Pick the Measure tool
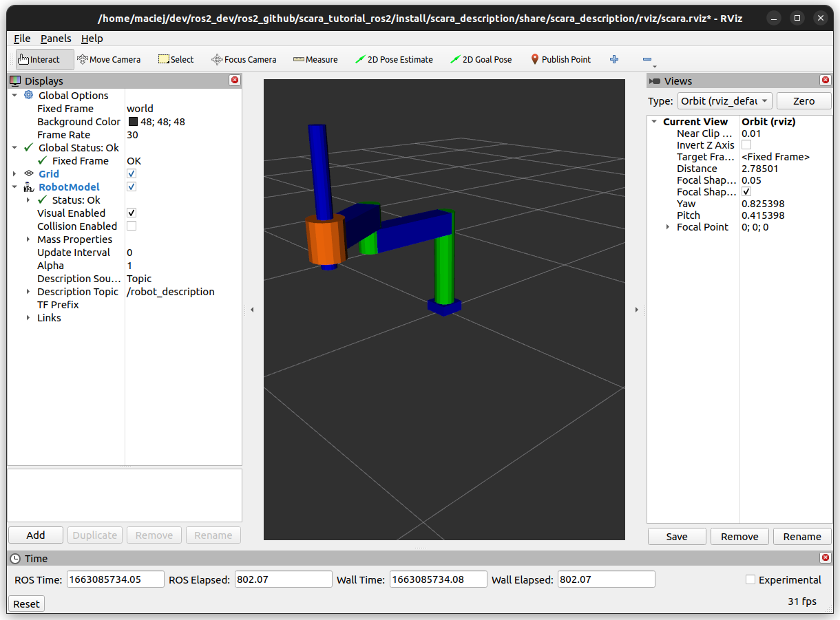The height and width of the screenshot is (620, 840). point(315,59)
